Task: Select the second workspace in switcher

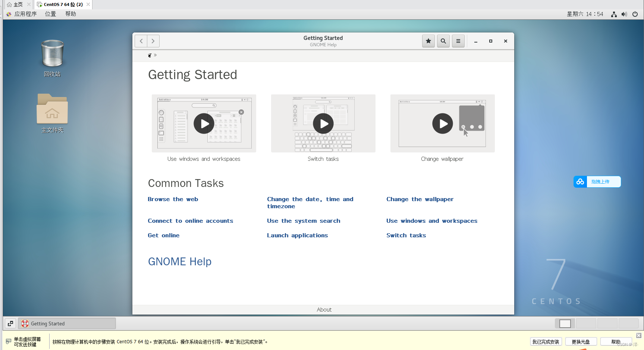Action: coord(586,324)
